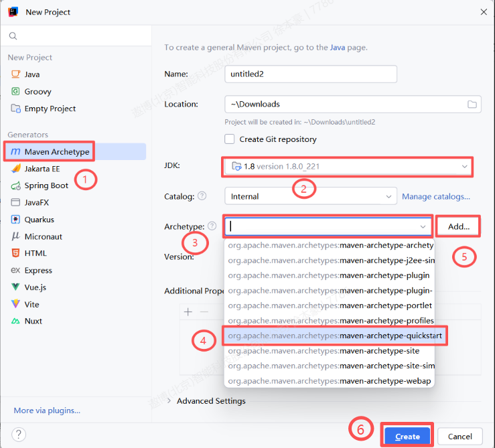Choose maven-archetype-site from the dropdown list
The image size is (495, 448).
coord(328,351)
